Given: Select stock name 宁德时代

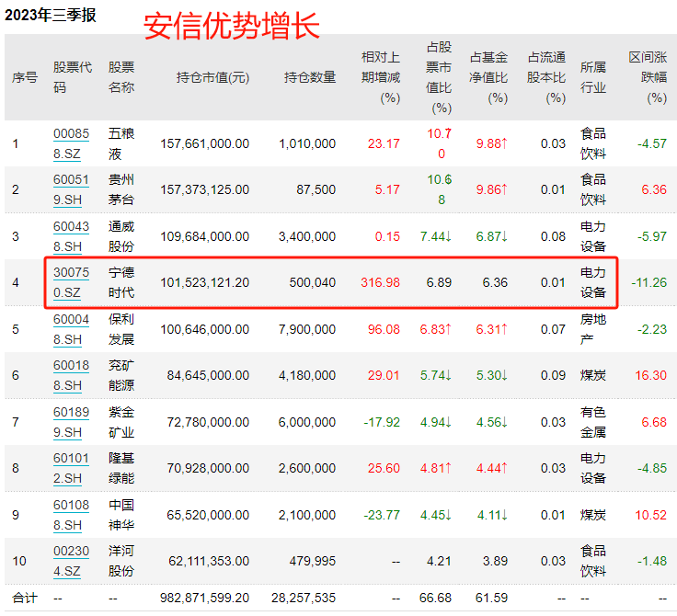Looking at the screenshot, I should coord(121,283).
